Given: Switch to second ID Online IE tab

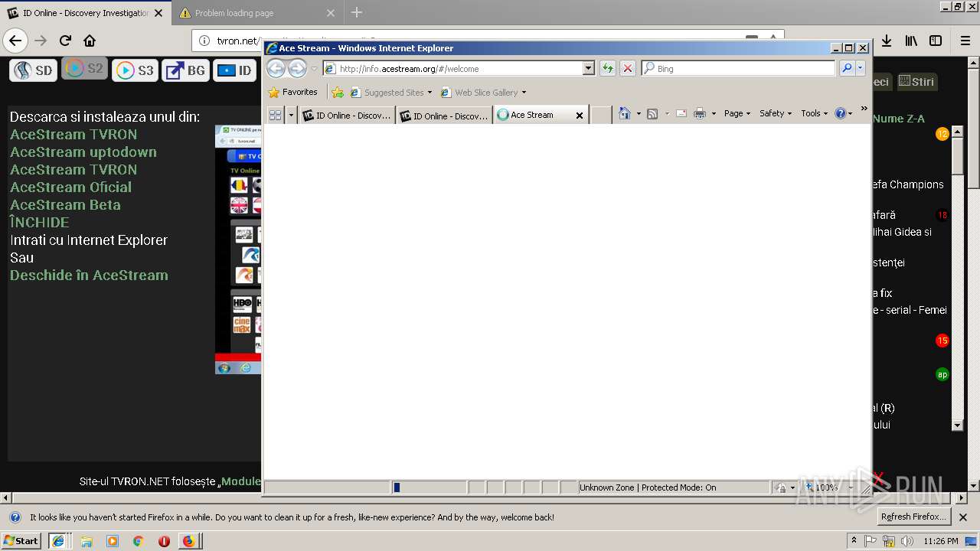Looking at the screenshot, I should click(x=444, y=116).
